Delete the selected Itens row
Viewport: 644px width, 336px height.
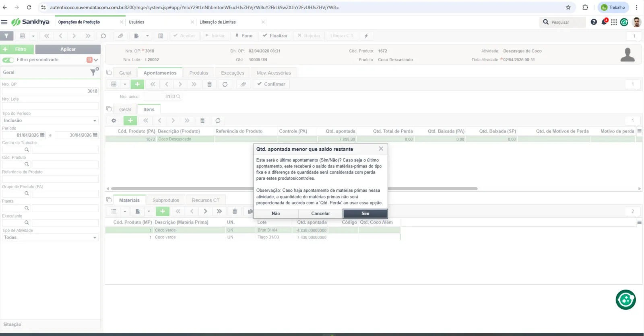point(202,121)
